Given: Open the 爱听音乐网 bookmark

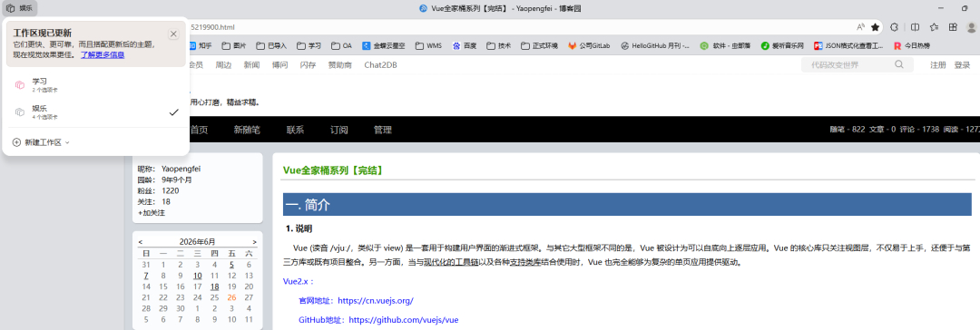Looking at the screenshot, I should coord(781,45).
